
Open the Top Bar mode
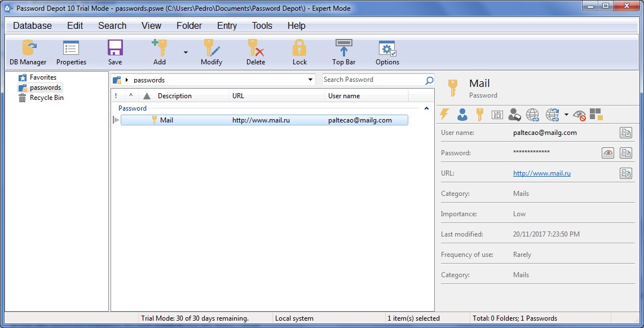(343, 51)
